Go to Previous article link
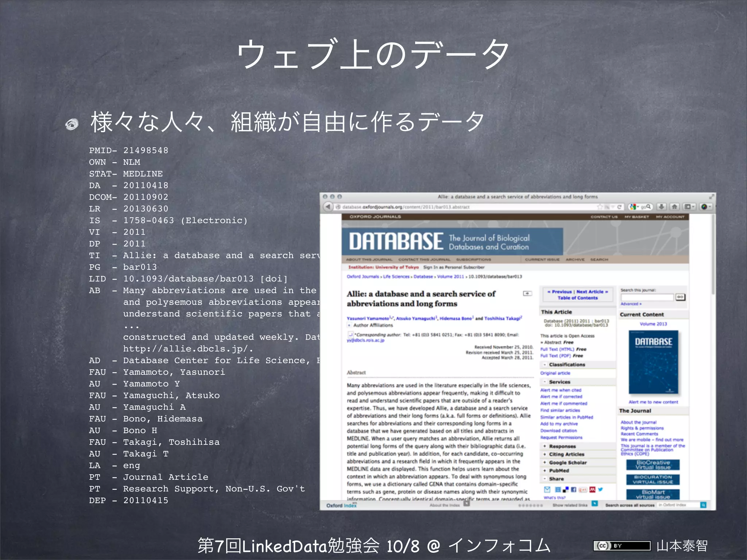The width and height of the screenshot is (747, 560). [560, 292]
